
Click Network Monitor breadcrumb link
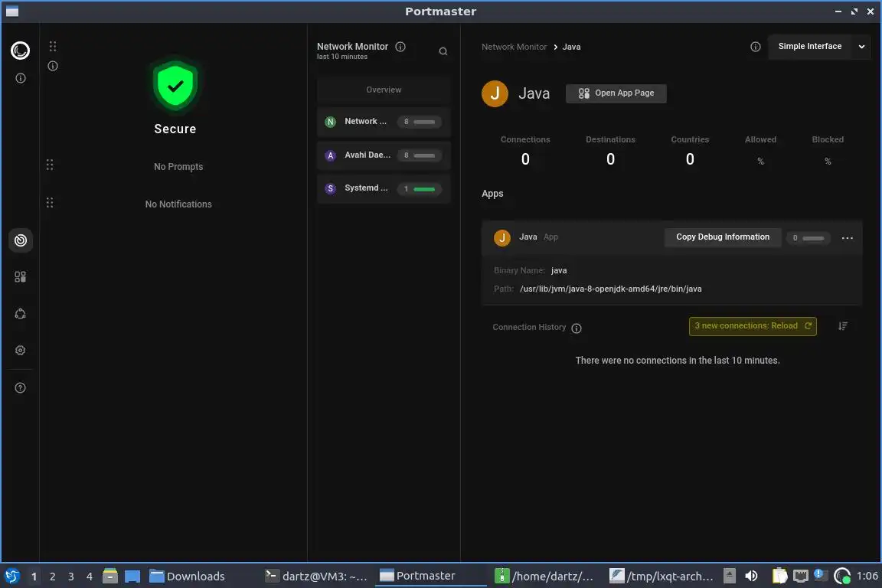[514, 47]
